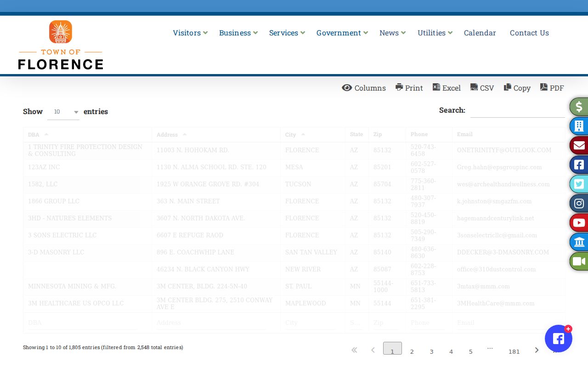The height and width of the screenshot is (368, 588).
Task: Go to first page of results
Action: (354, 350)
